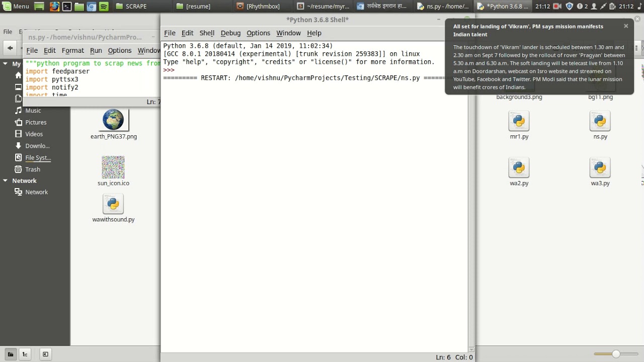Open the network connection tray icon
The height and width of the screenshot is (362, 644).
(603, 6)
